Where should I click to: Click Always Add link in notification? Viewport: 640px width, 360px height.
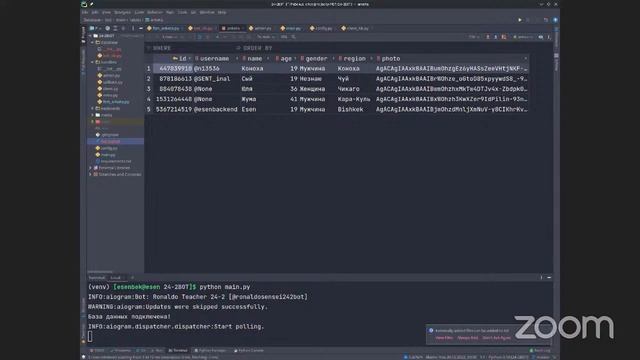click(468, 338)
